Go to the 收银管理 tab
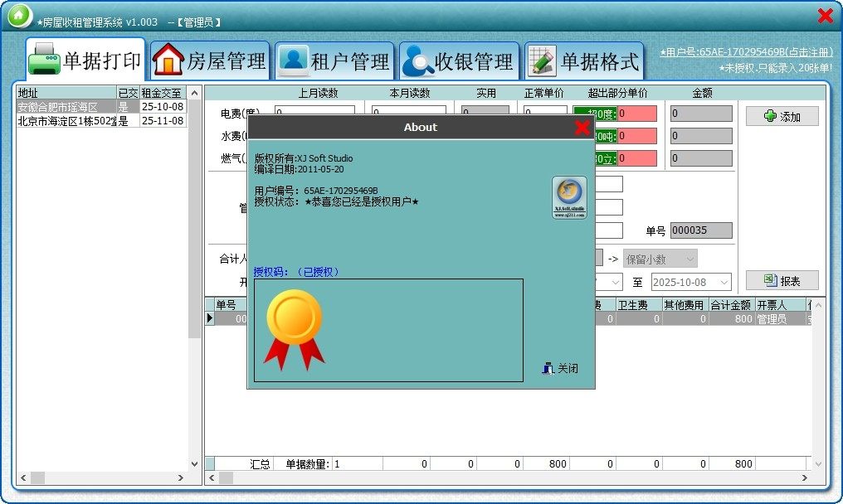The width and height of the screenshot is (843, 504). (x=459, y=61)
